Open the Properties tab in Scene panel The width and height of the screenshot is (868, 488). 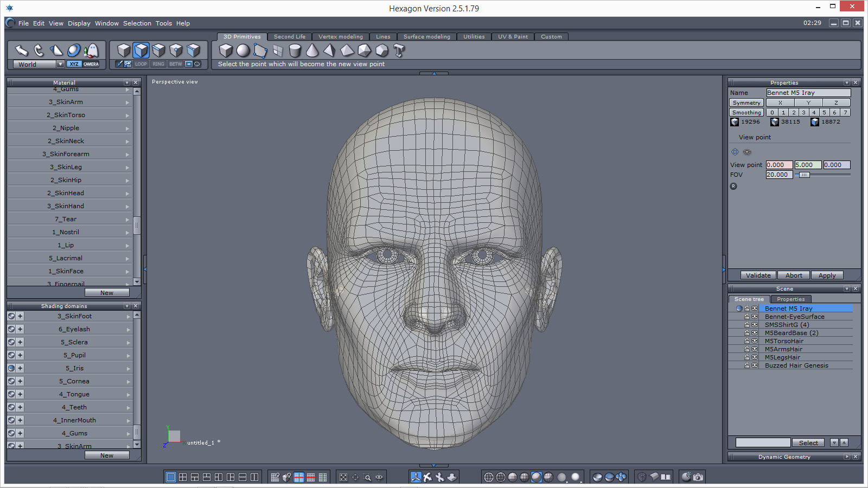pyautogui.click(x=791, y=299)
